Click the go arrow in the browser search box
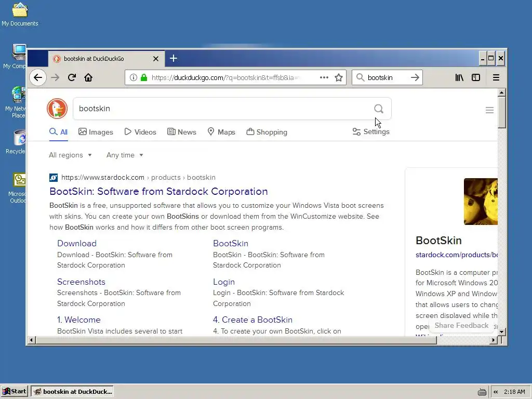532x399 pixels. pyautogui.click(x=415, y=78)
